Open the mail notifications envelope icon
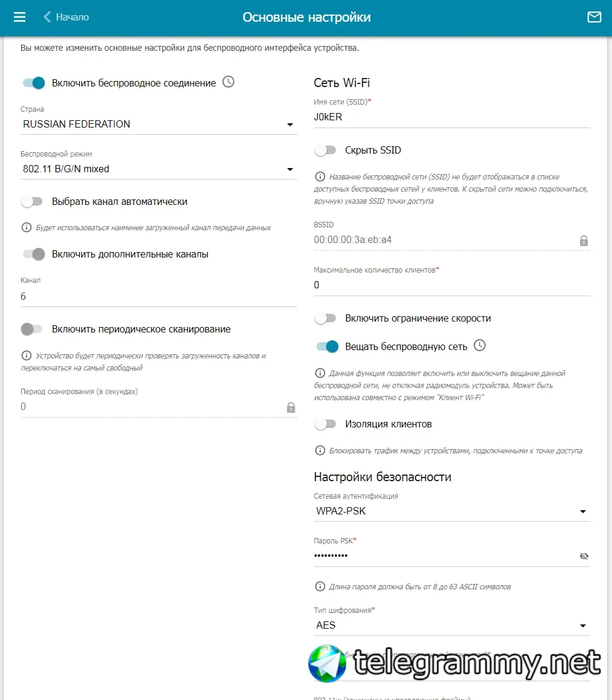This screenshot has height=700, width=612. 594,17
